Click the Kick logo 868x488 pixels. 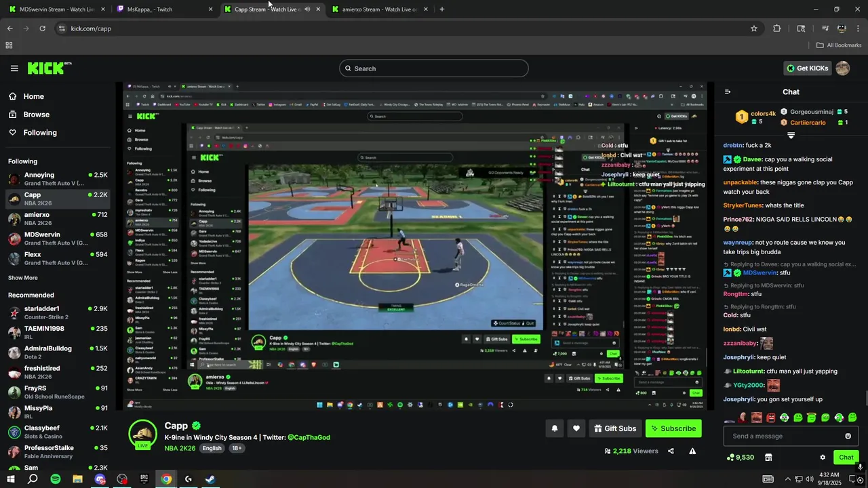click(49, 68)
